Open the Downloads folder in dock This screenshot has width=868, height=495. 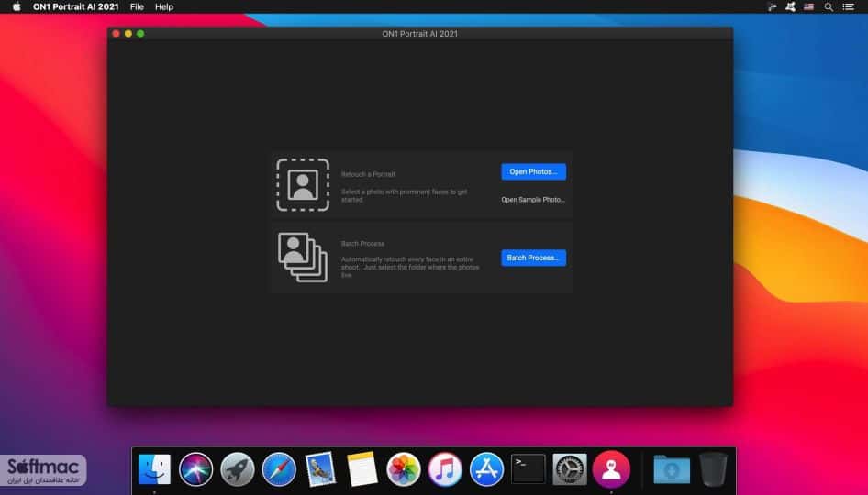pos(672,469)
